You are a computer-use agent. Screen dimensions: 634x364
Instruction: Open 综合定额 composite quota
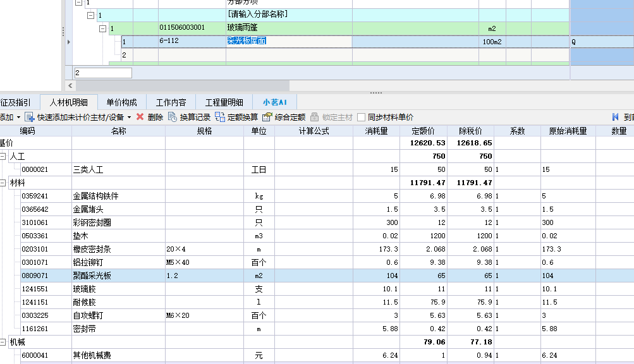(x=284, y=118)
